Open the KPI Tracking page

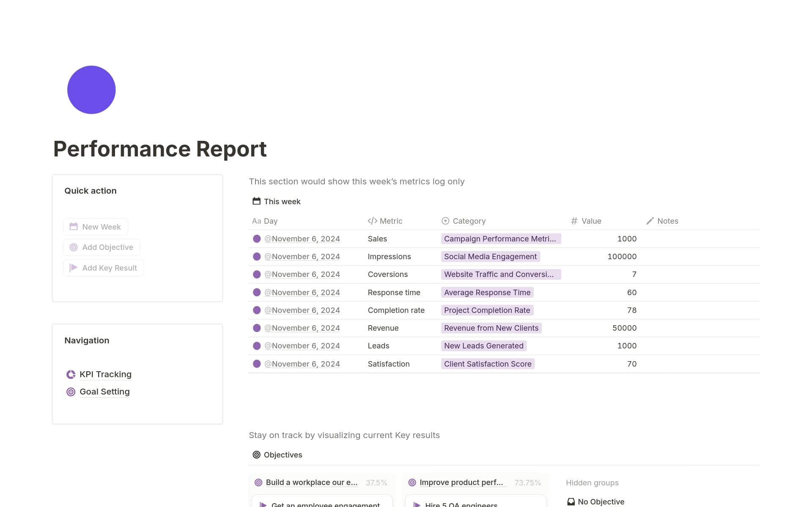(105, 374)
